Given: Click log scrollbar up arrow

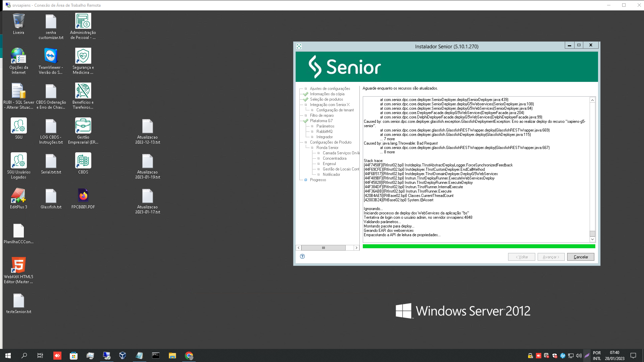Looking at the screenshot, I should (x=592, y=100).
